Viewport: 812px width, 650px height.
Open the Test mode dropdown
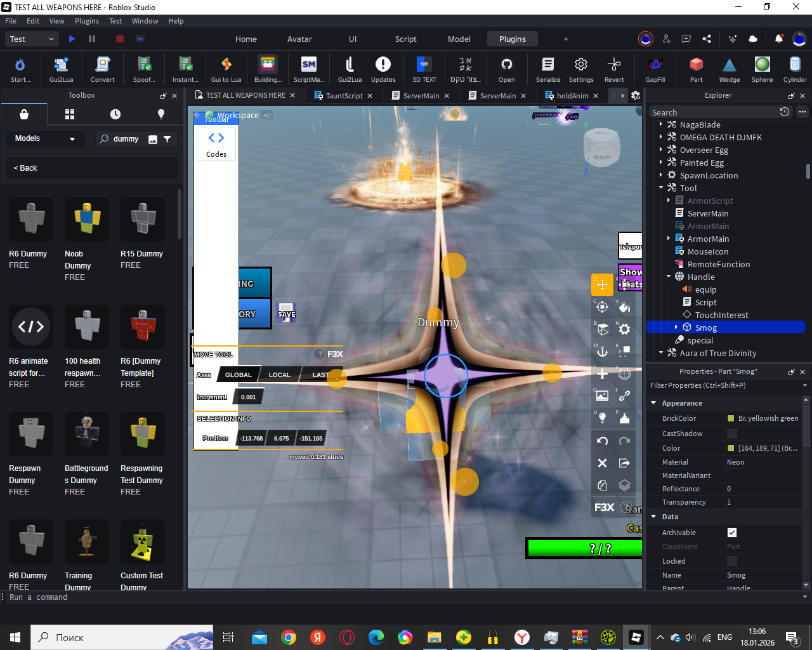click(x=33, y=39)
